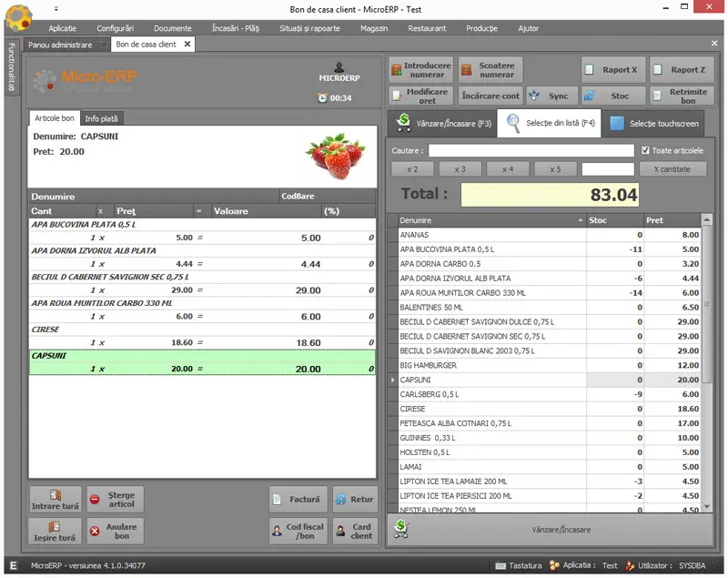728x578 pixels.
Task: Click the Utilizator icon in status bar
Action: [x=630, y=565]
